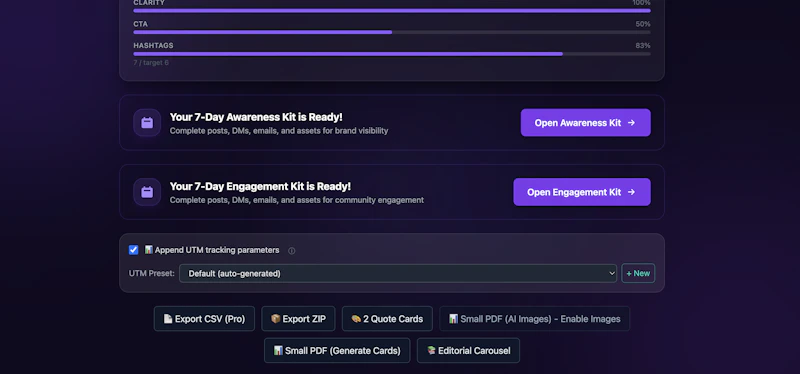Image resolution: width=800 pixels, height=374 pixels.
Task: Click the Awareness Kit calendar icon
Action: coord(147,122)
